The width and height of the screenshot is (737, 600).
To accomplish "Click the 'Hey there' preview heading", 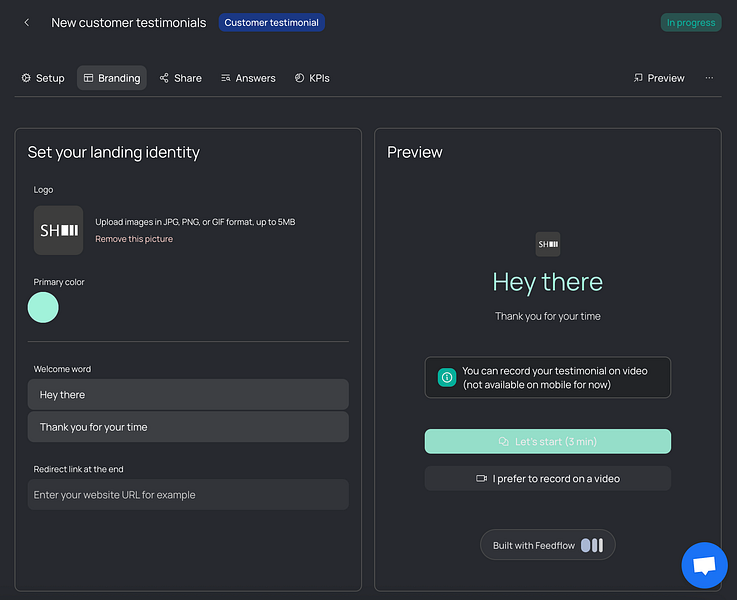I will 548,282.
